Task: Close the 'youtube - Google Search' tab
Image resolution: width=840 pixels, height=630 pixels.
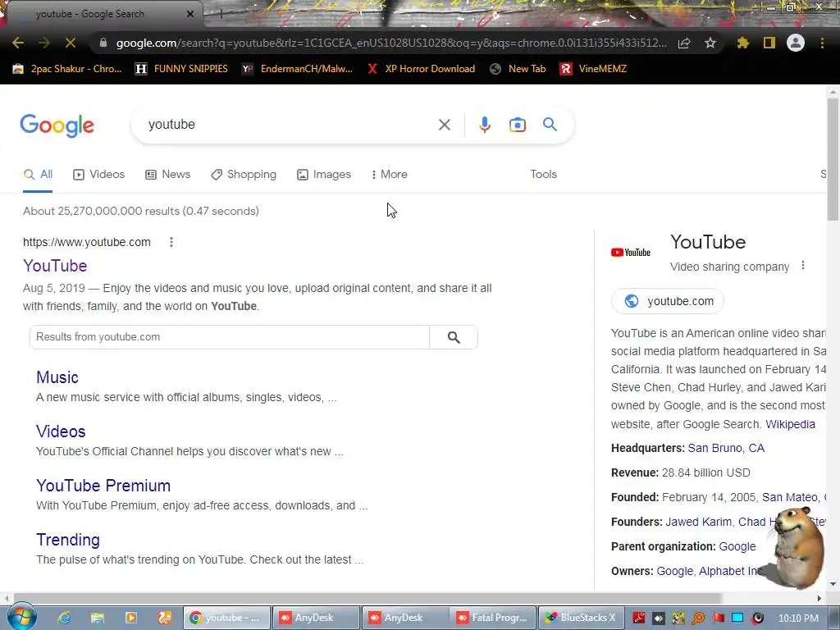Action: coord(190,14)
